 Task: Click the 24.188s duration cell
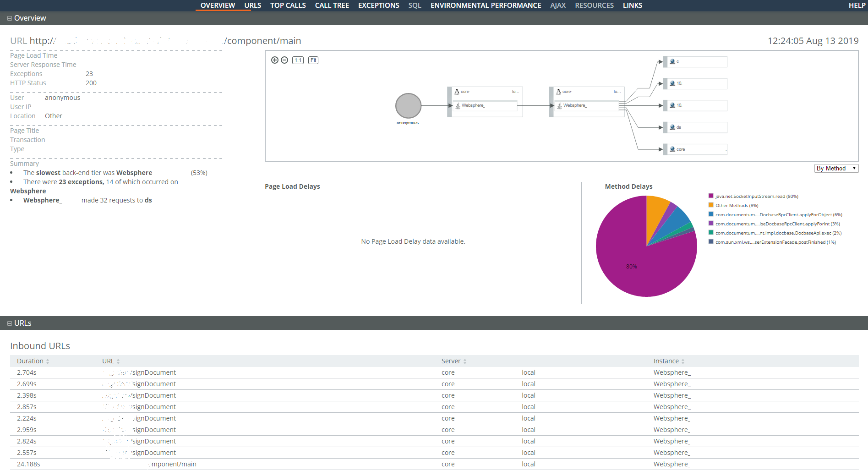[28, 465]
